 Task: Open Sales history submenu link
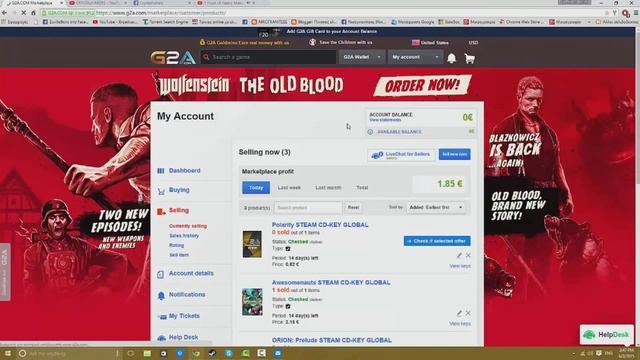point(184,236)
